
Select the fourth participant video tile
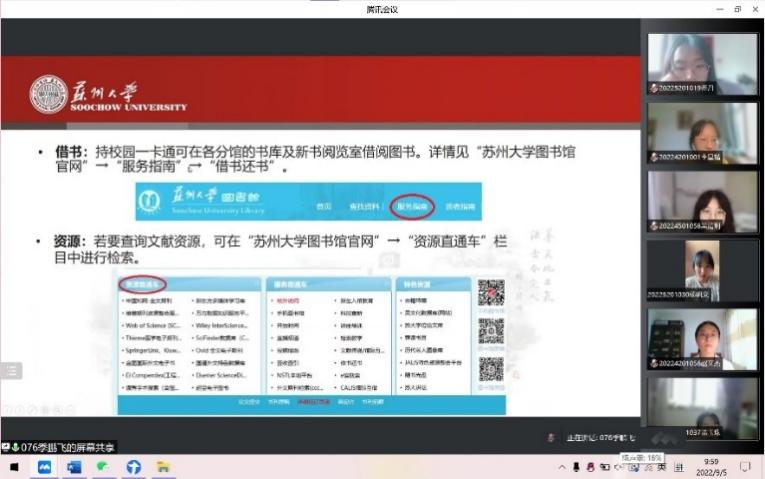click(x=702, y=271)
